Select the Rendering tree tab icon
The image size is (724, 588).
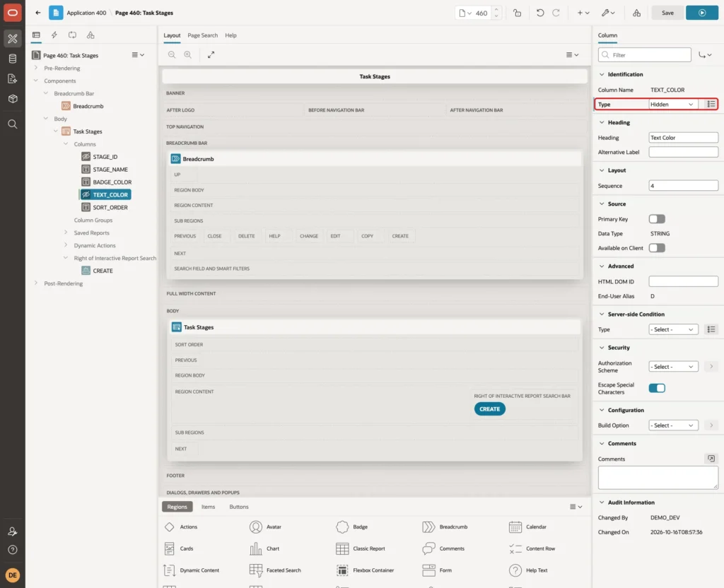pos(36,35)
